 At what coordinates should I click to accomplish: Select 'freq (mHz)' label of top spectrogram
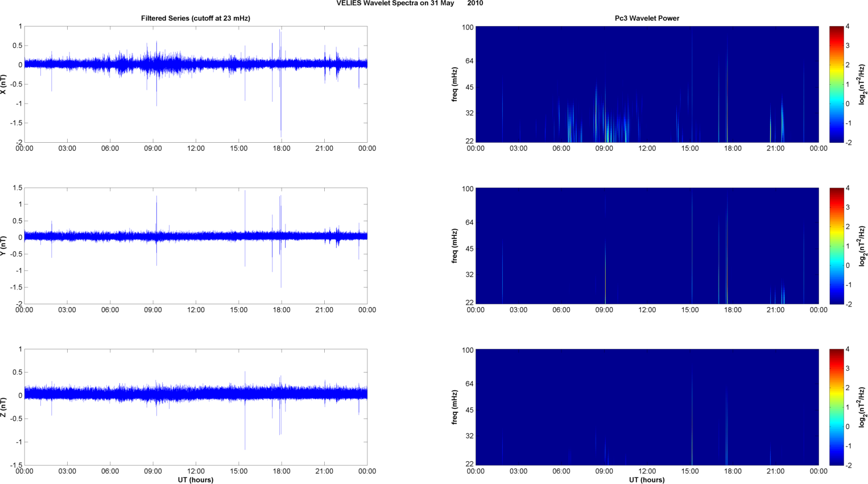[x=454, y=84]
